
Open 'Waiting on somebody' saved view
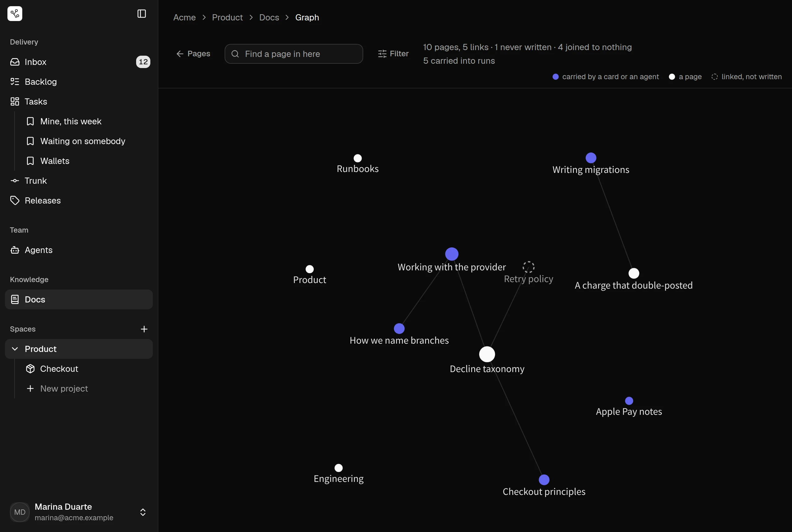[87, 141]
